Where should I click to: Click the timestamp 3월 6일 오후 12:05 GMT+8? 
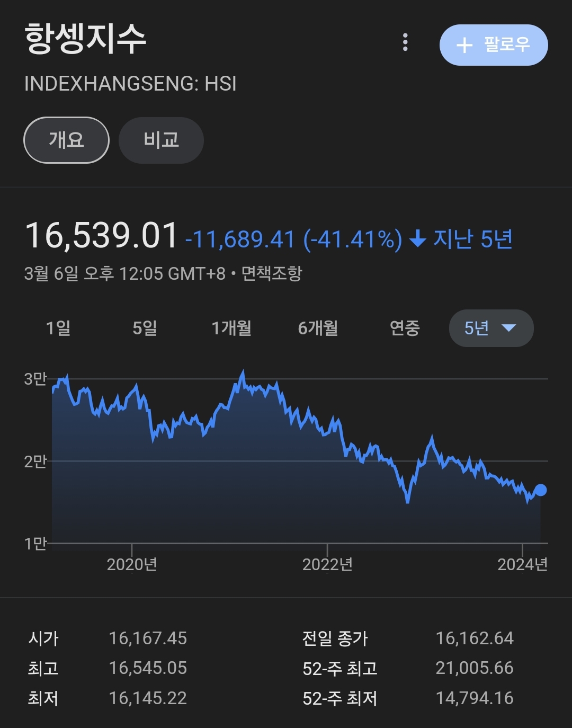click(x=125, y=273)
